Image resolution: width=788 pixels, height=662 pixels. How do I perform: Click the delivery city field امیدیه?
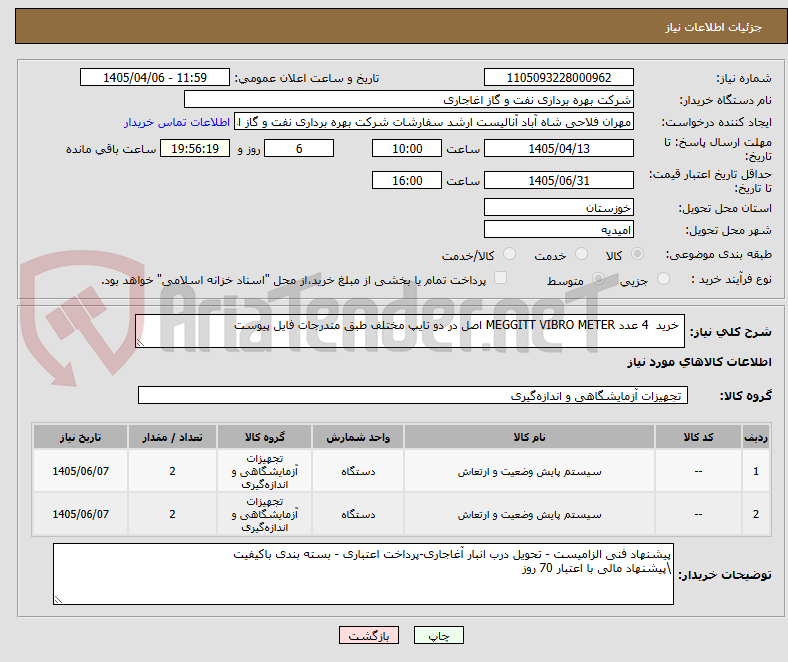pos(558,229)
